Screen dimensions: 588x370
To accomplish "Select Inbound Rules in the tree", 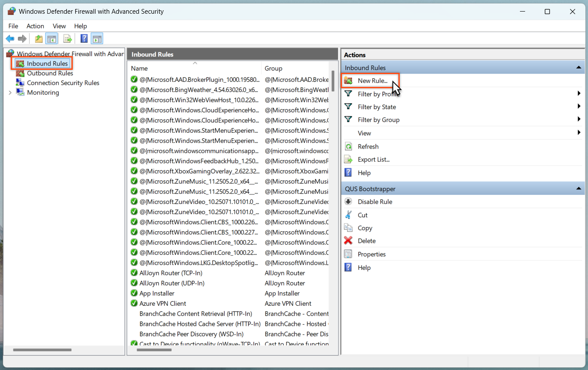I will coord(47,63).
